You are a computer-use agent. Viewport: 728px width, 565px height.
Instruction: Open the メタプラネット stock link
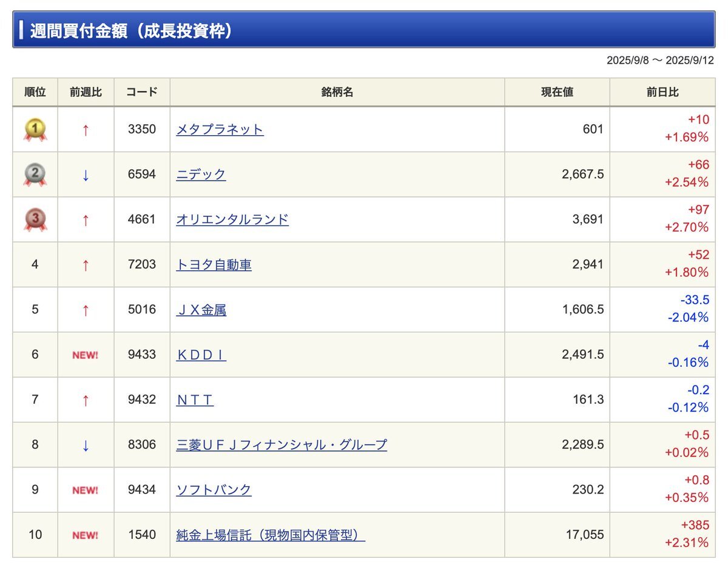tap(220, 129)
